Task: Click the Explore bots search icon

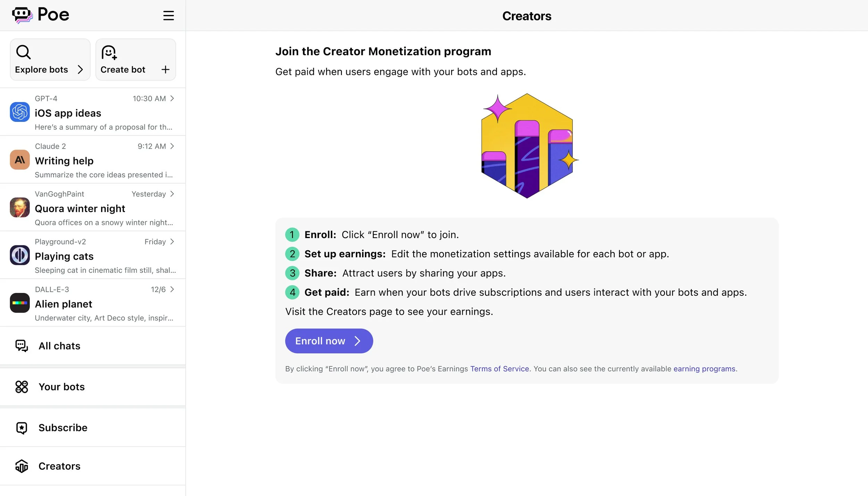Action: [x=23, y=52]
